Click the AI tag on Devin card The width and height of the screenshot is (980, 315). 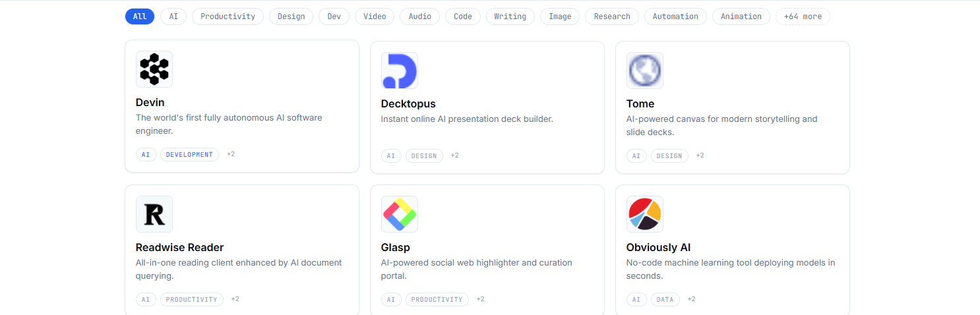pyautogui.click(x=146, y=154)
